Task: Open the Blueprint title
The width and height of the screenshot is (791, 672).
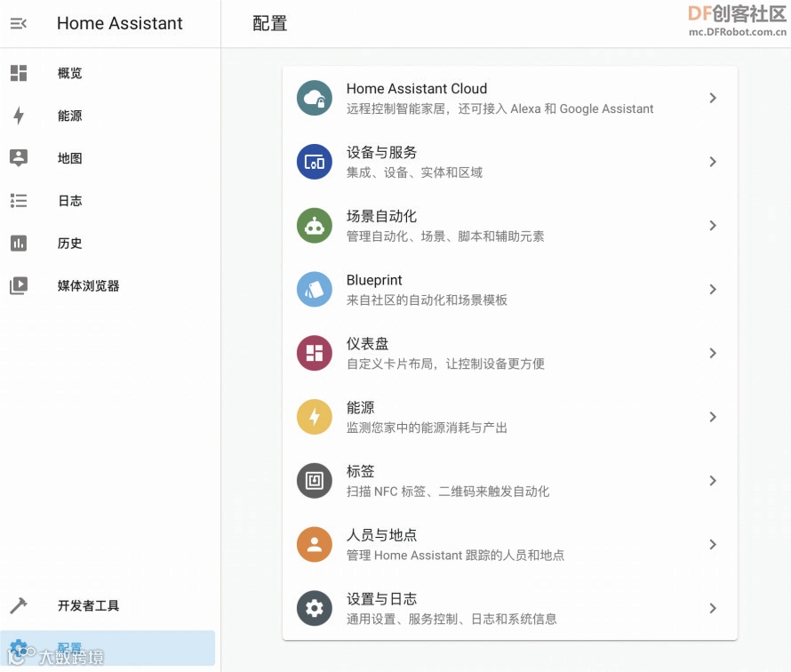Action: point(374,280)
